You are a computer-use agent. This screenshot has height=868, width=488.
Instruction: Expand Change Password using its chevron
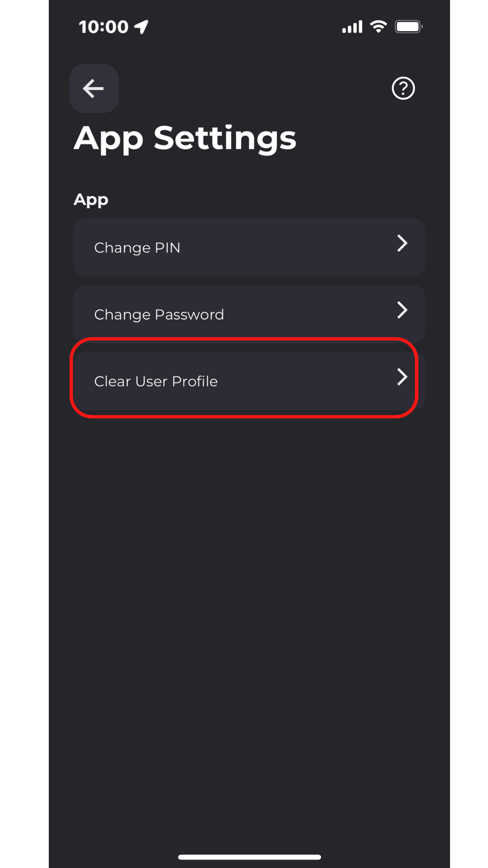pyautogui.click(x=402, y=310)
